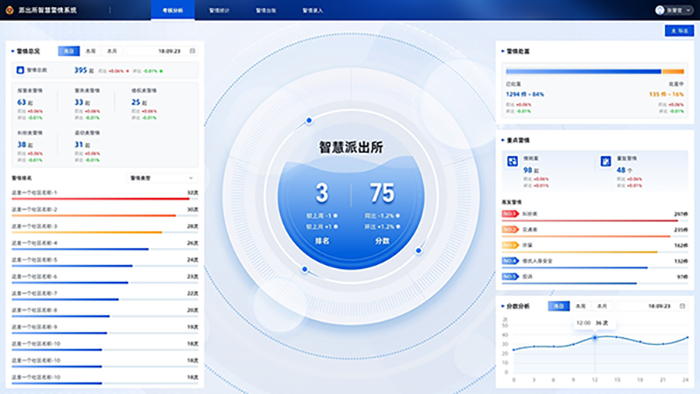Viewport: 700px width, 394px height.
Task: Click the 分数 label under score 75
Action: click(382, 241)
